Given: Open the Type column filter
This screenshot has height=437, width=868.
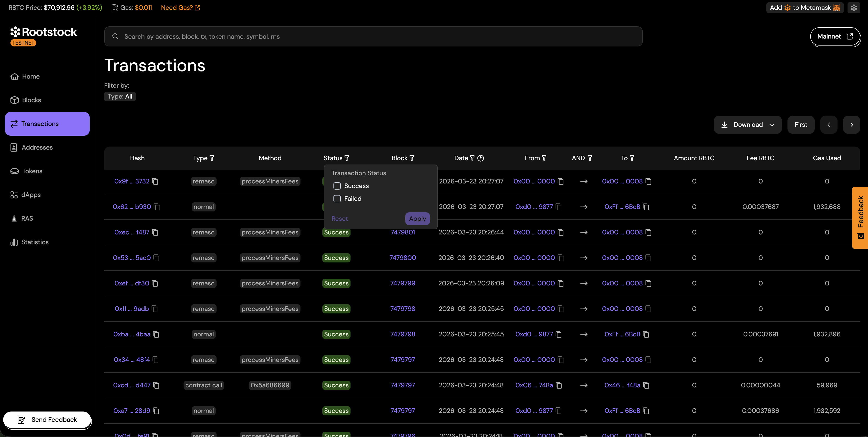Looking at the screenshot, I should pos(212,158).
